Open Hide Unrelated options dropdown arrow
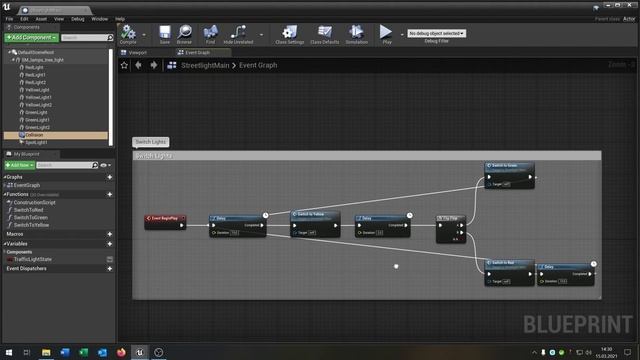This screenshot has width=640, height=360. tap(261, 35)
